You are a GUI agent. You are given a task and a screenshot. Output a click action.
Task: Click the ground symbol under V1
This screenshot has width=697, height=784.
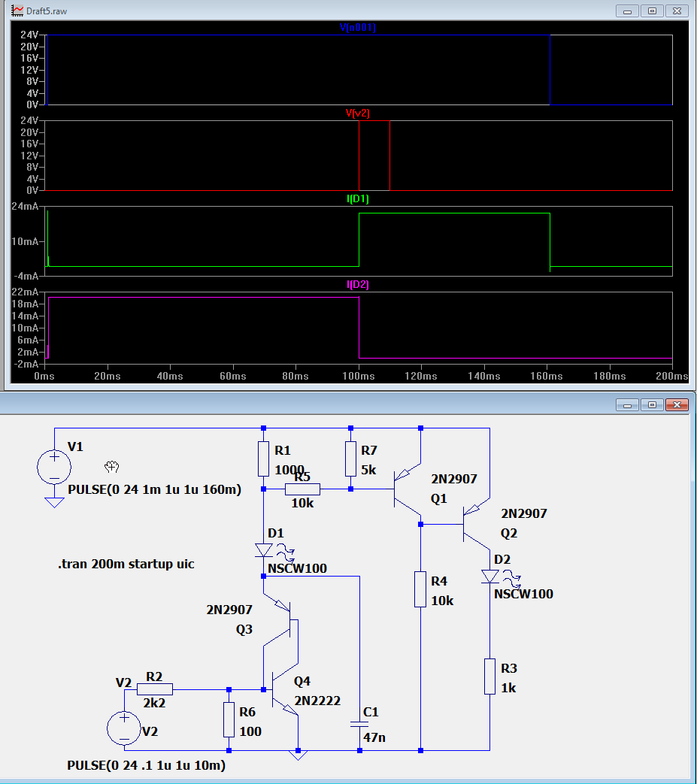[x=54, y=503]
